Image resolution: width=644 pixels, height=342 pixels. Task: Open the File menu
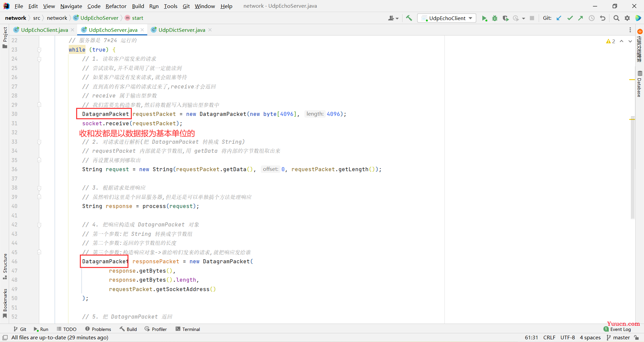tap(19, 6)
